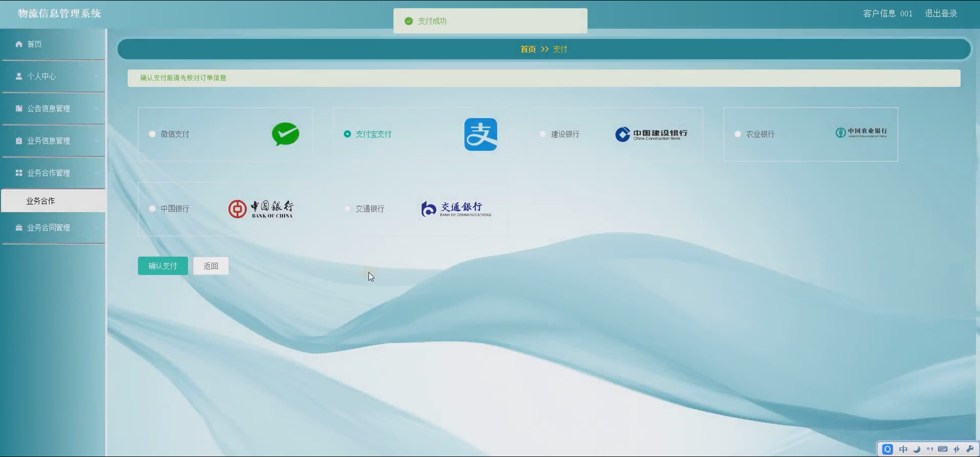Click the 物流信息管理系统 title
Image resolution: width=980 pixels, height=457 pixels.
[x=59, y=13]
